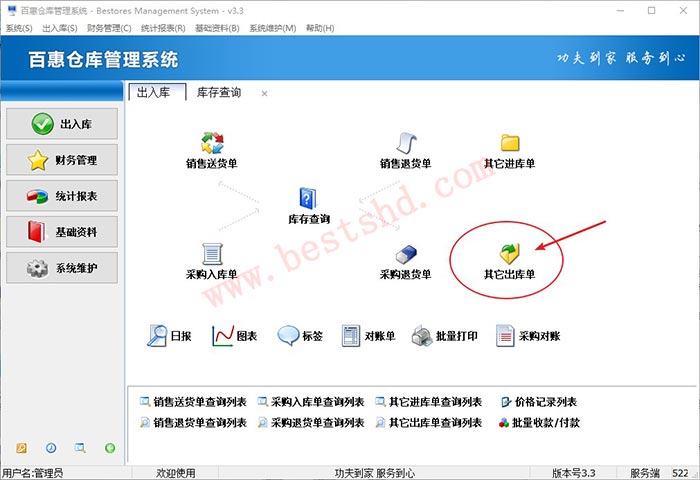Click the 用户名:管理员 status bar entry
Image resolution: width=700 pixels, height=480 pixels.
tap(32, 473)
